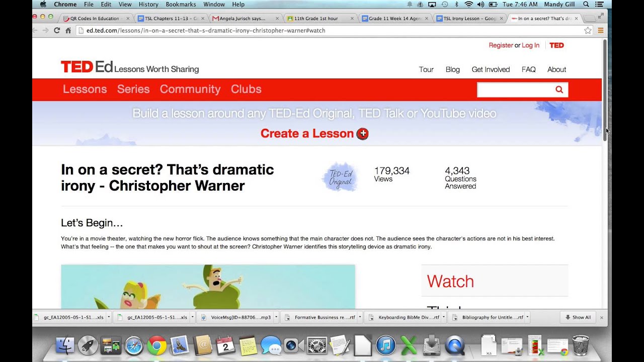Image resolution: width=644 pixels, height=362 pixels.
Task: Open Contacts address book in Dock
Action: pos(203,345)
